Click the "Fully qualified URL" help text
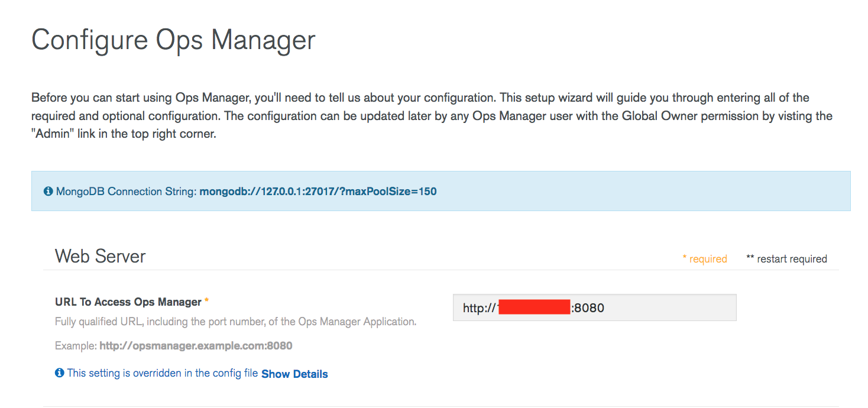The height and width of the screenshot is (408, 868). 236,322
